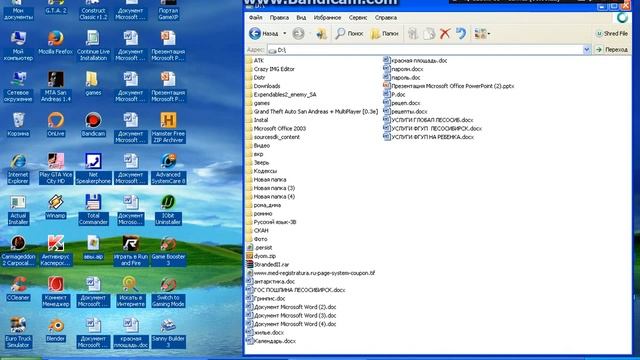Select the Hamster Free ZIP Archiver icon

point(168,128)
